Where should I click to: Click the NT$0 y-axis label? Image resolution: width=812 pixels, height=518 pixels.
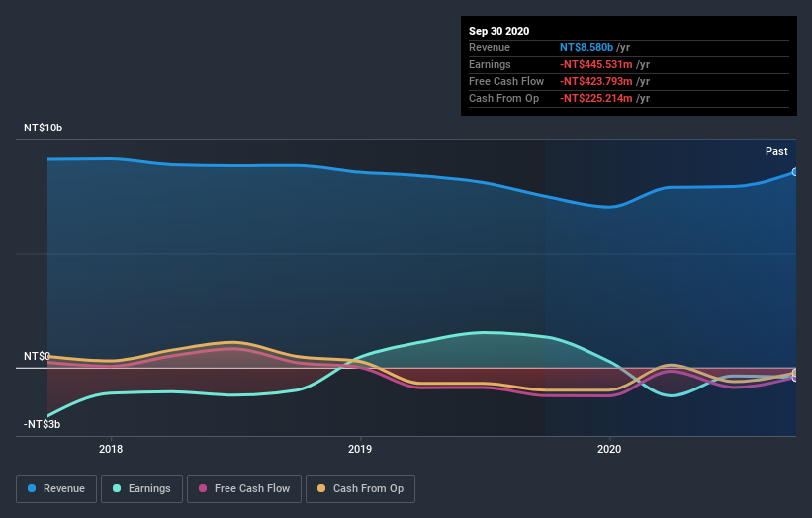(x=37, y=356)
